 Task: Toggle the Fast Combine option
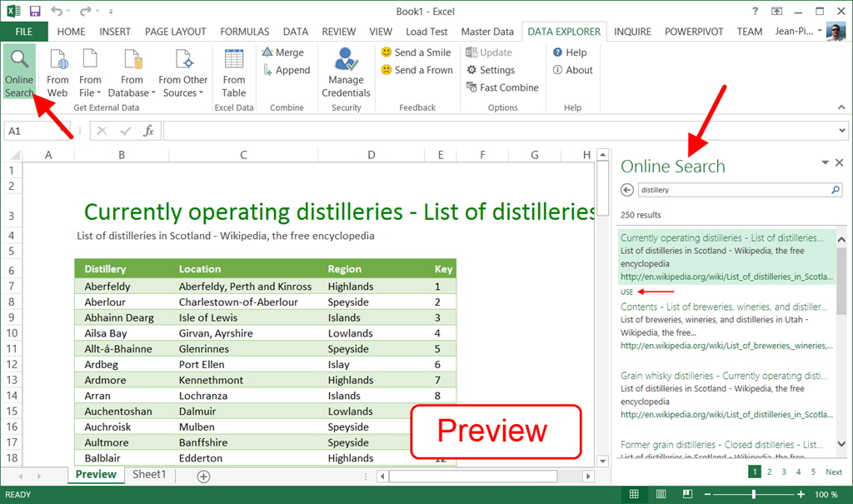tap(501, 87)
